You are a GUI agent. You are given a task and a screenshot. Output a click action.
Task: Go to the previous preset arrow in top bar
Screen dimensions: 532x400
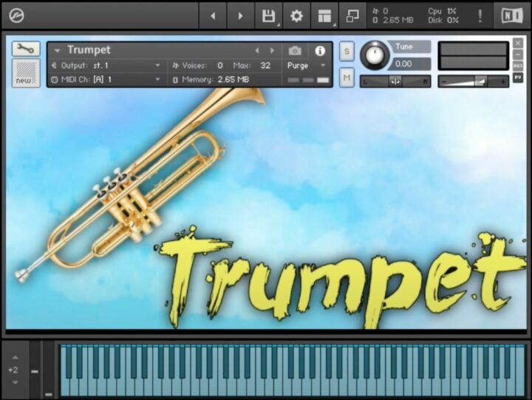tap(213, 16)
